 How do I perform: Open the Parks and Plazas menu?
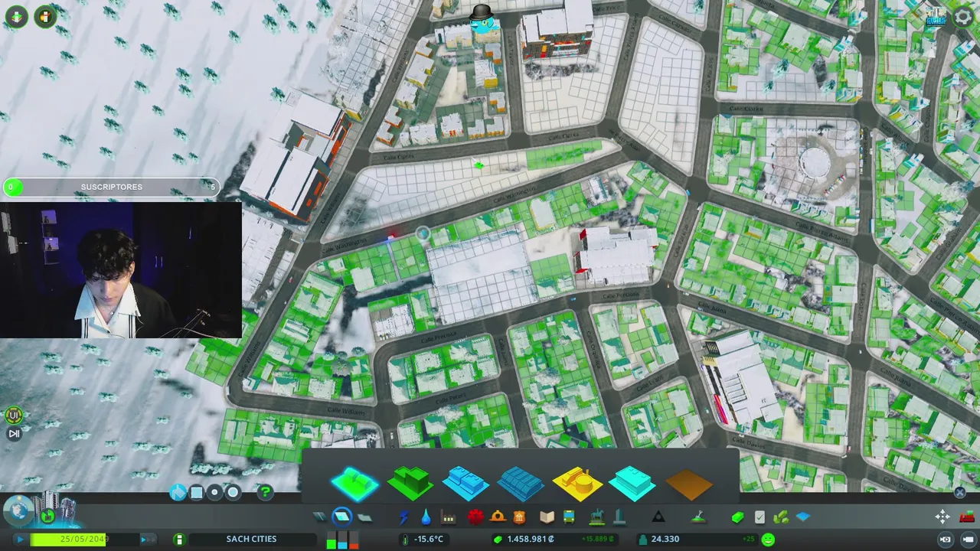point(597,518)
